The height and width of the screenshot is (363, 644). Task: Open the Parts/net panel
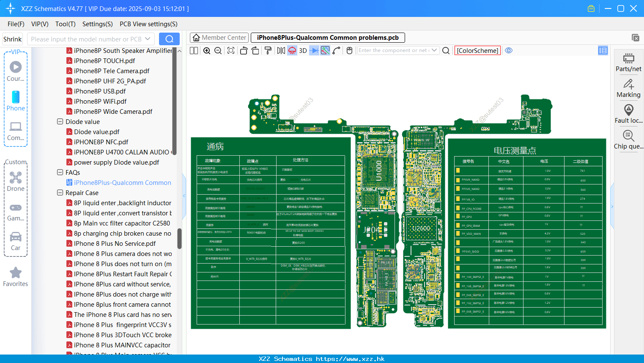tap(628, 62)
